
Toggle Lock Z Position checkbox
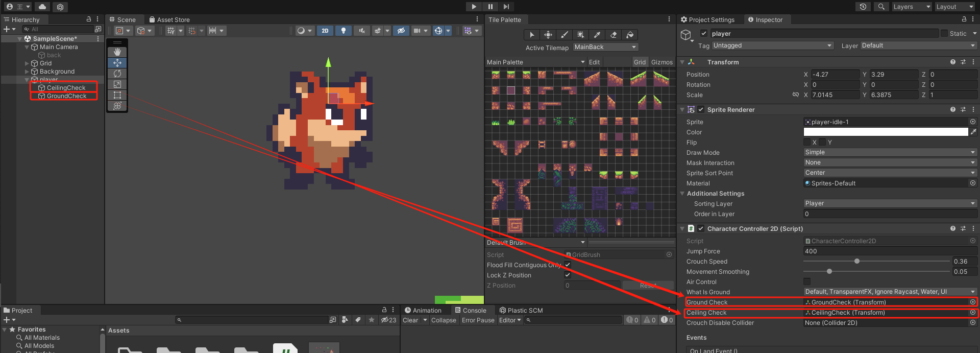pos(568,275)
